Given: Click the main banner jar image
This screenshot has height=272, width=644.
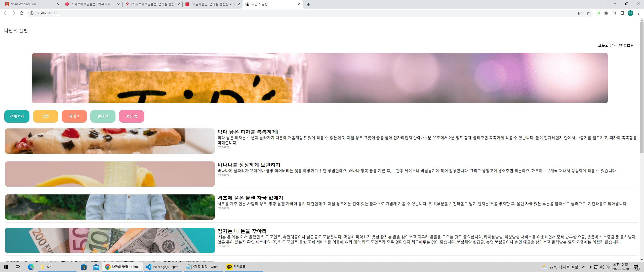Looking at the screenshot, I should click(320, 78).
